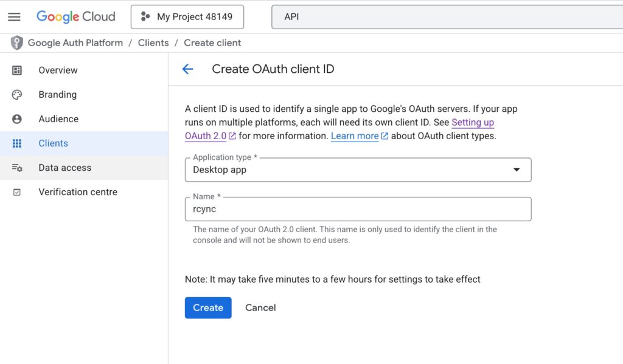Screen dimensions: 623x364
Task: Click the Name field helper text
Action: click(345, 235)
